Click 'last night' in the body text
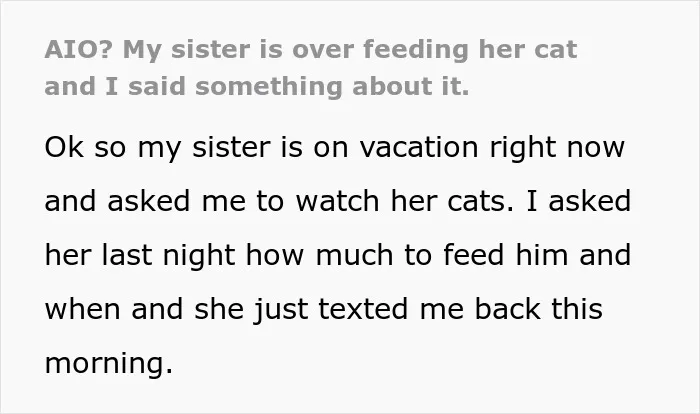Image resolution: width=700 pixels, height=414 pixels. tap(168, 257)
